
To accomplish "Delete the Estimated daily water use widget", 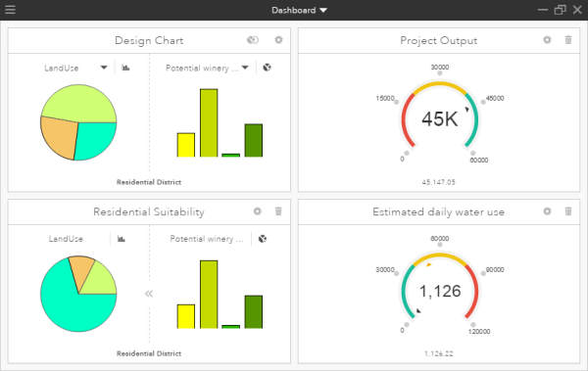I will tap(568, 211).
